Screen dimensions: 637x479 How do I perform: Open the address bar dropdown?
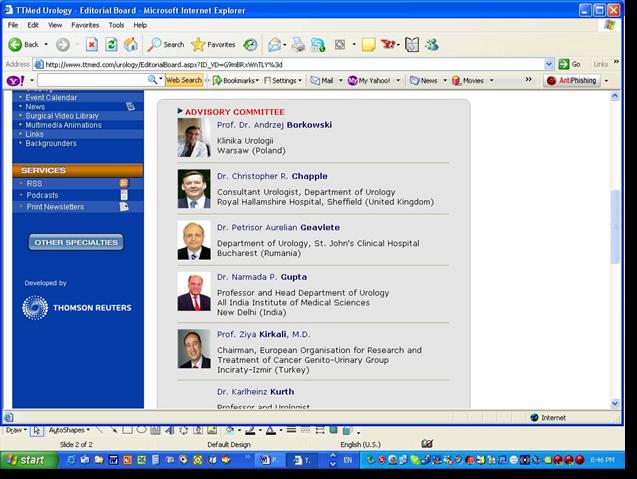click(549, 64)
